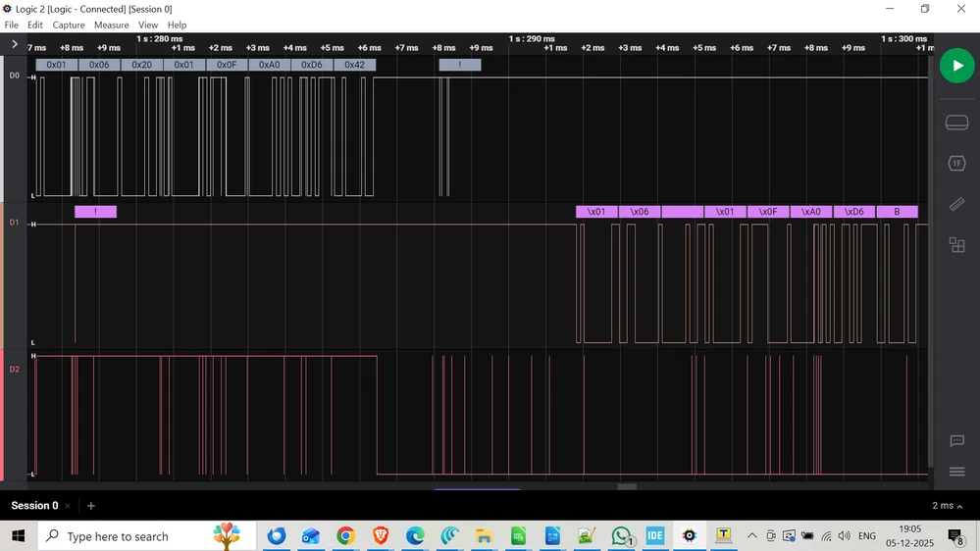Image resolution: width=980 pixels, height=551 pixels.
Task: Click the blank decoded bubble on D1
Action: [x=683, y=212]
